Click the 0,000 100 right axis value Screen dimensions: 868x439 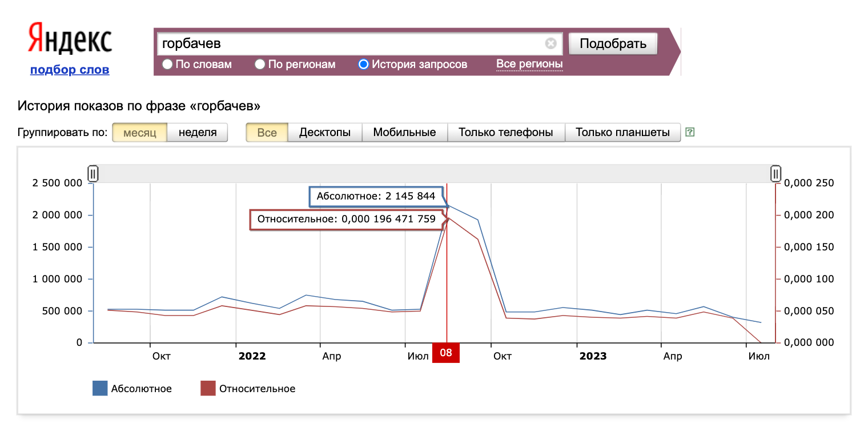pyautogui.click(x=809, y=279)
